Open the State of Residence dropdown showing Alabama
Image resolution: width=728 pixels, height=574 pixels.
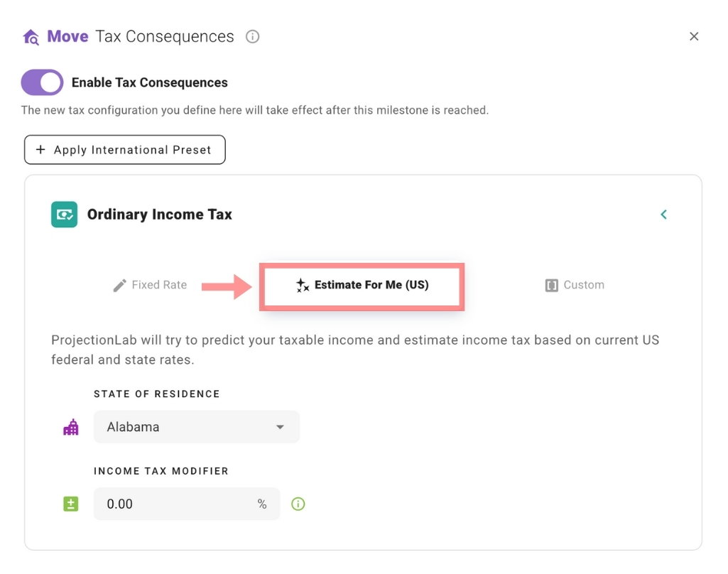click(196, 427)
